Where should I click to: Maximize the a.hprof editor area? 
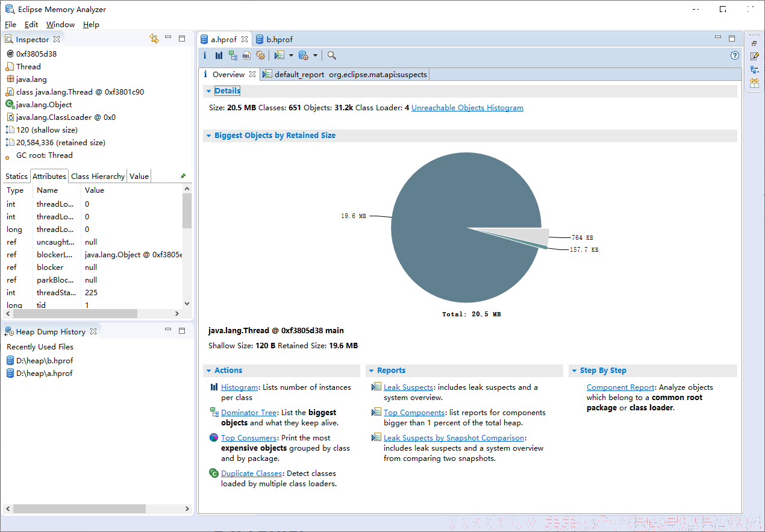point(732,39)
